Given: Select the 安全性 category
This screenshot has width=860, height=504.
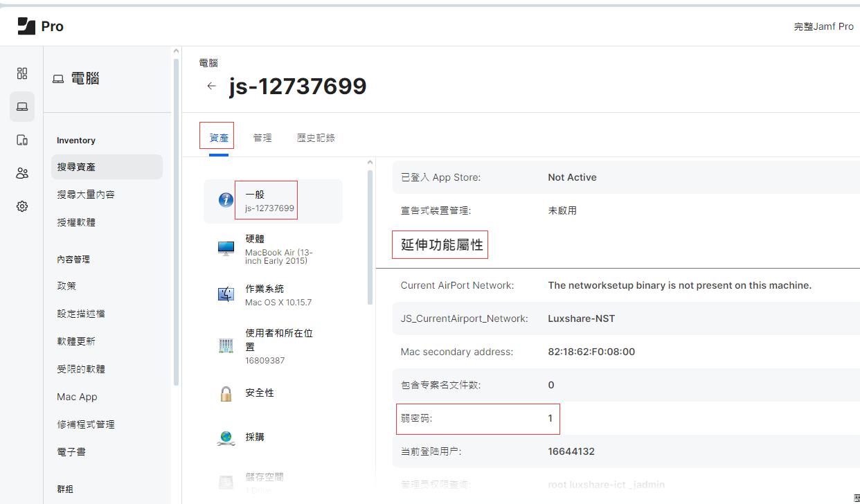Looking at the screenshot, I should [273, 393].
